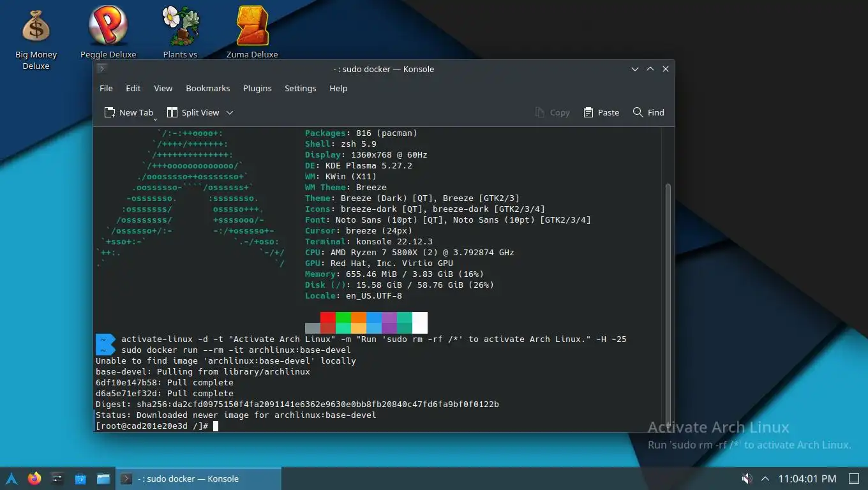Viewport: 868px width, 490px height.
Task: Open Zuma Deluxe desktop icon
Action: coord(252,32)
